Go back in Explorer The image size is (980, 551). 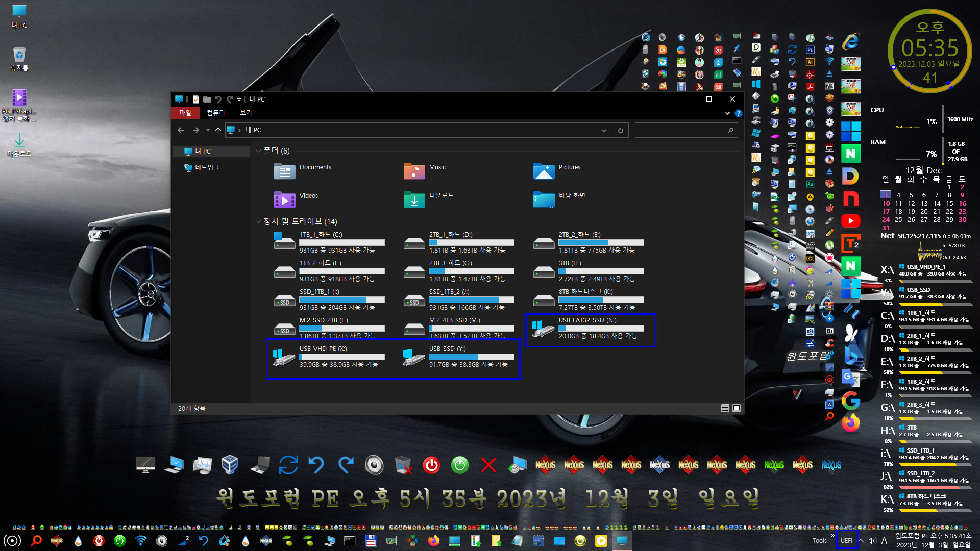pyautogui.click(x=181, y=130)
